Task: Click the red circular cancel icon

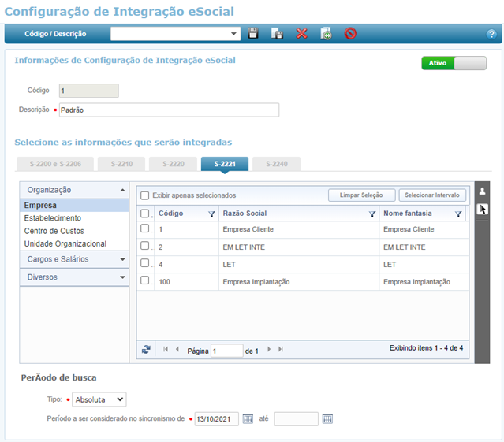Action: [350, 33]
